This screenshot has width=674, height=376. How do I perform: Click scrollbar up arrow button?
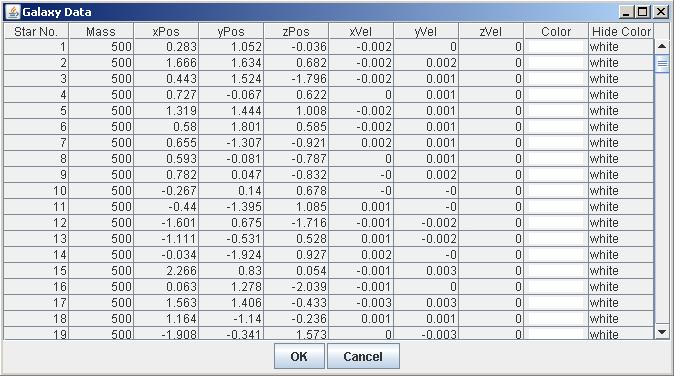coord(662,46)
